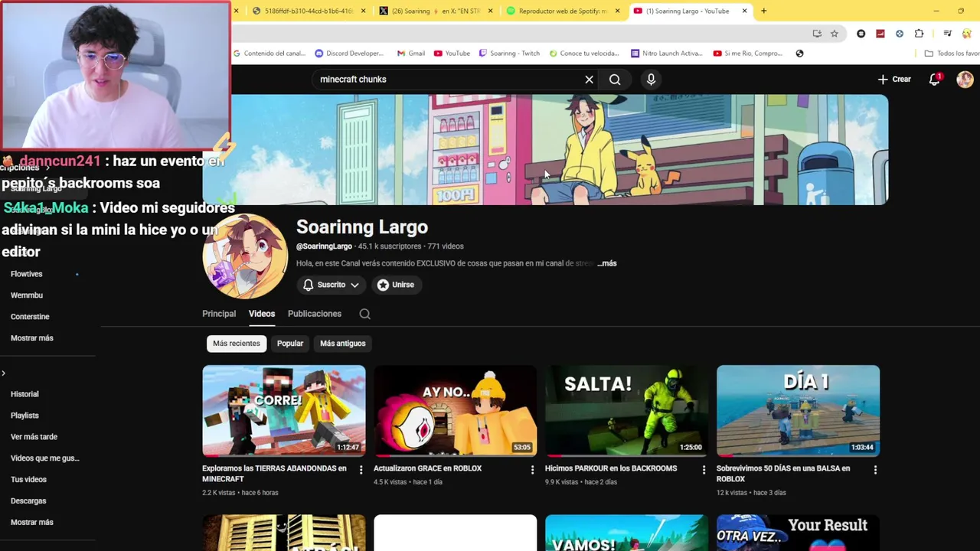The height and width of the screenshot is (551, 980).
Task: Expand library with bottom 'Mostrar más'
Action: [x=32, y=523]
